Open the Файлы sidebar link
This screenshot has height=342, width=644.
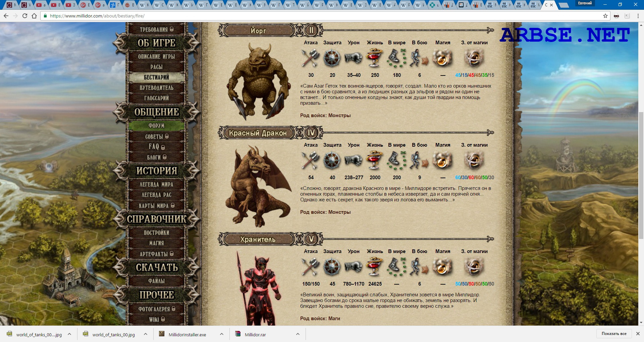[x=156, y=281]
